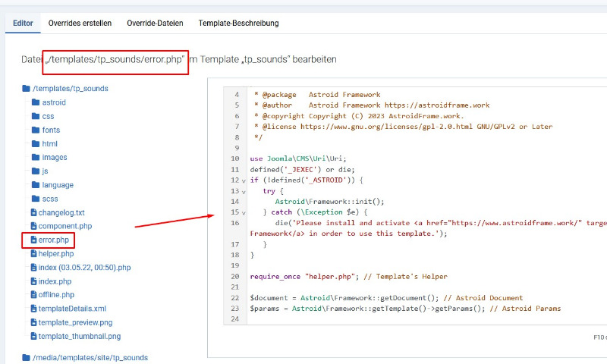Click the offline.php file icon

coord(33,295)
